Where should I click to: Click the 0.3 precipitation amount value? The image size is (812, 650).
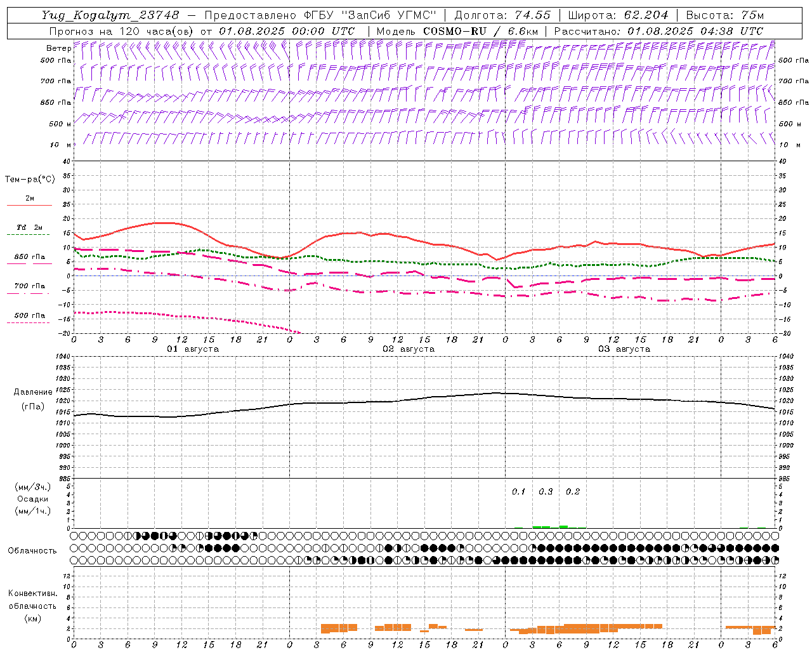(546, 491)
